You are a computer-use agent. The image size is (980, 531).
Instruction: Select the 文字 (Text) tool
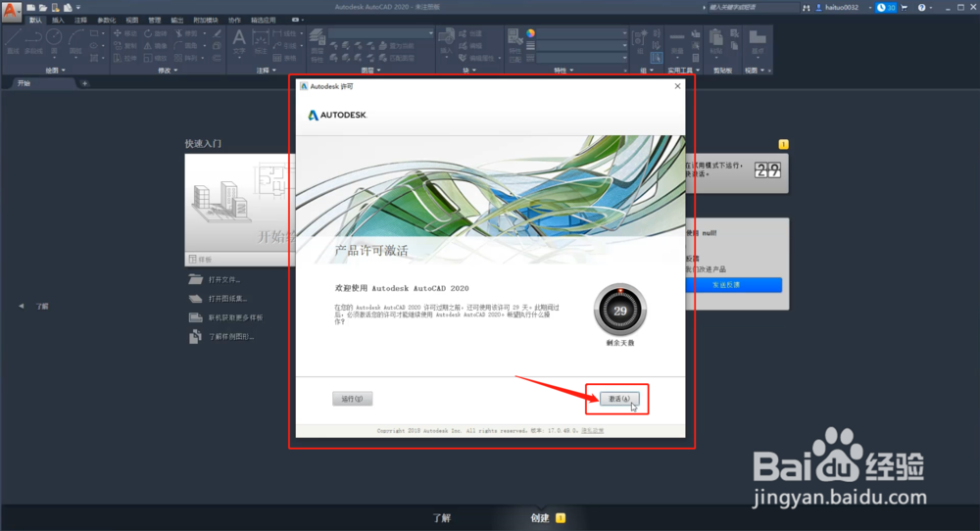pos(239,43)
